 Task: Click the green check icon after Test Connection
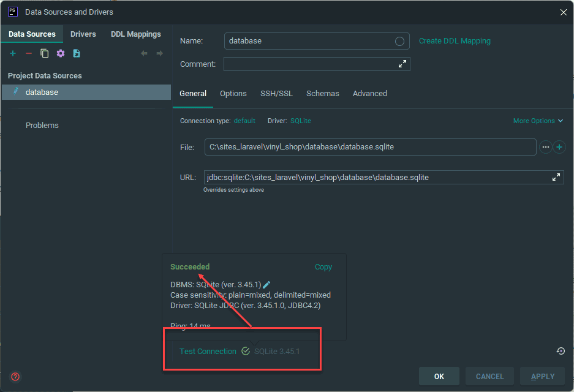(246, 352)
